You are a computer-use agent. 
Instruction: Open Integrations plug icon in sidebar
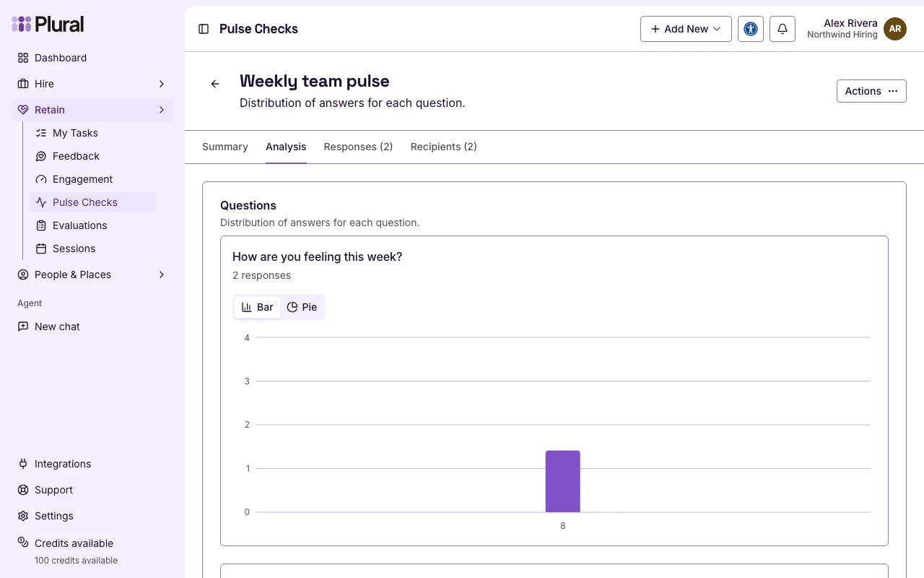click(x=23, y=464)
